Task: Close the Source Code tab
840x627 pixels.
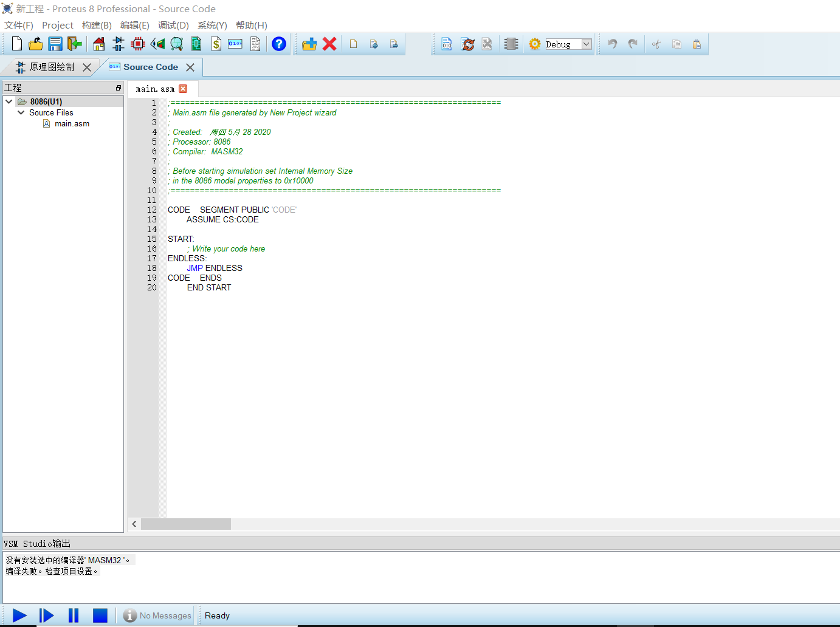Action: 190,67
